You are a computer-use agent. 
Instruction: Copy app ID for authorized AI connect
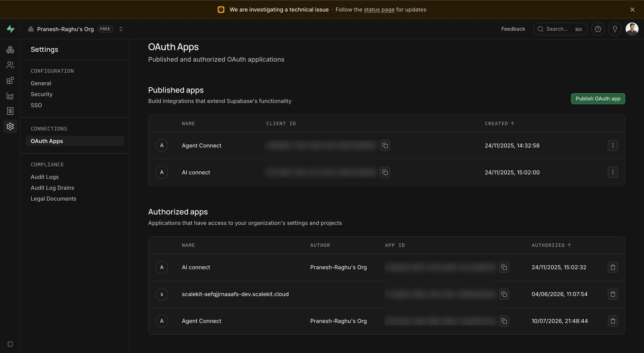pos(504,267)
